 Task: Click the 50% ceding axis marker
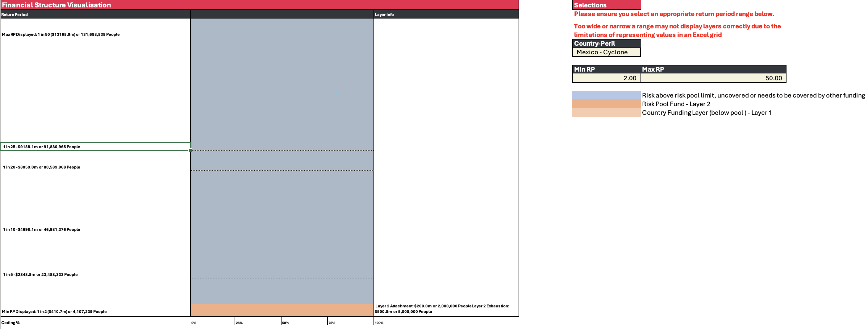[285, 323]
